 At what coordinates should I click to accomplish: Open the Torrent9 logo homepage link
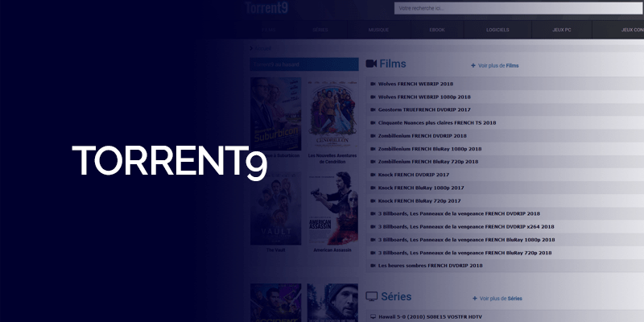[266, 8]
